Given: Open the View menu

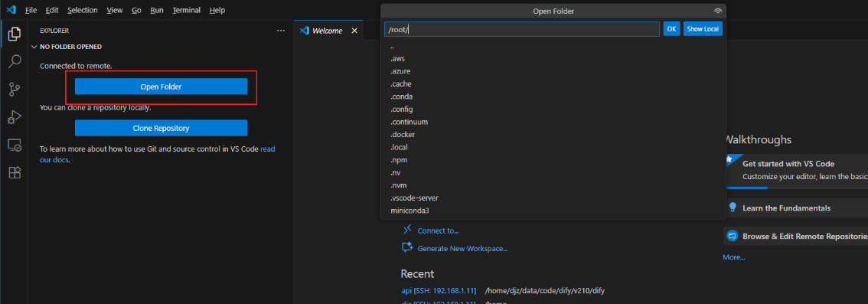Looking at the screenshot, I should click(115, 10).
